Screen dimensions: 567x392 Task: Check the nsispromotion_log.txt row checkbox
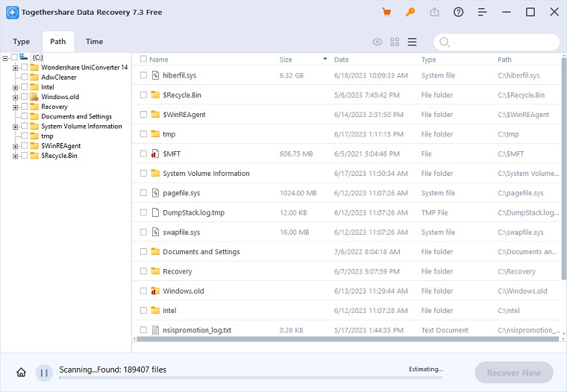[143, 330]
